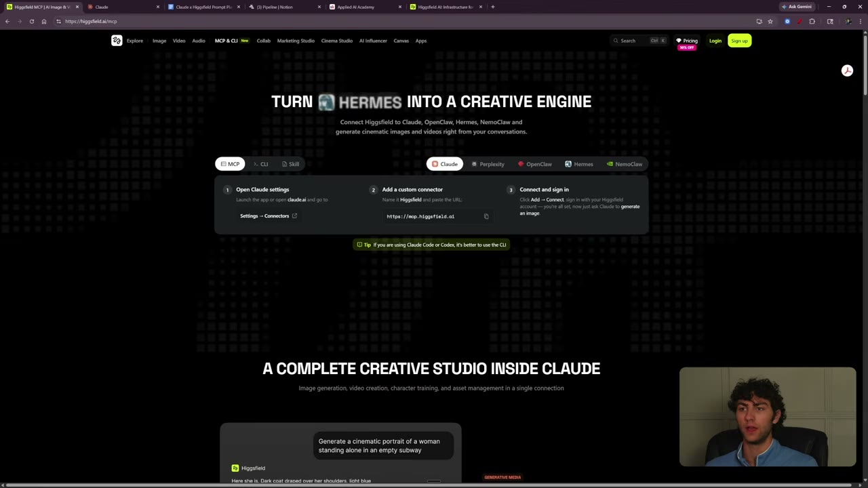Viewport: 868px width, 488px height.
Task: Go to Cinema Studio
Action: [x=336, y=41]
